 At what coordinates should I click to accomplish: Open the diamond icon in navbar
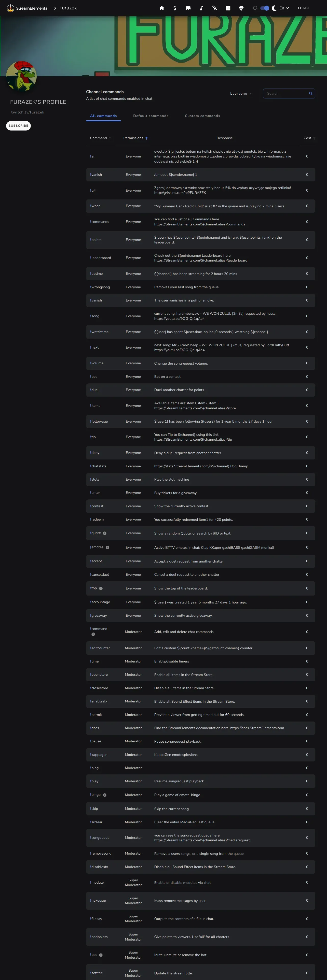tap(241, 8)
